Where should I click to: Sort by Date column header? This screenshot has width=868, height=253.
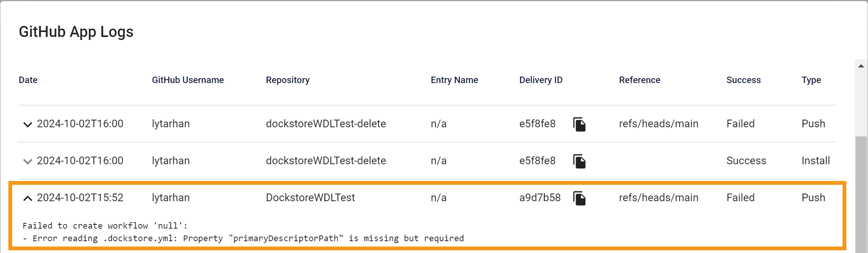(x=28, y=80)
